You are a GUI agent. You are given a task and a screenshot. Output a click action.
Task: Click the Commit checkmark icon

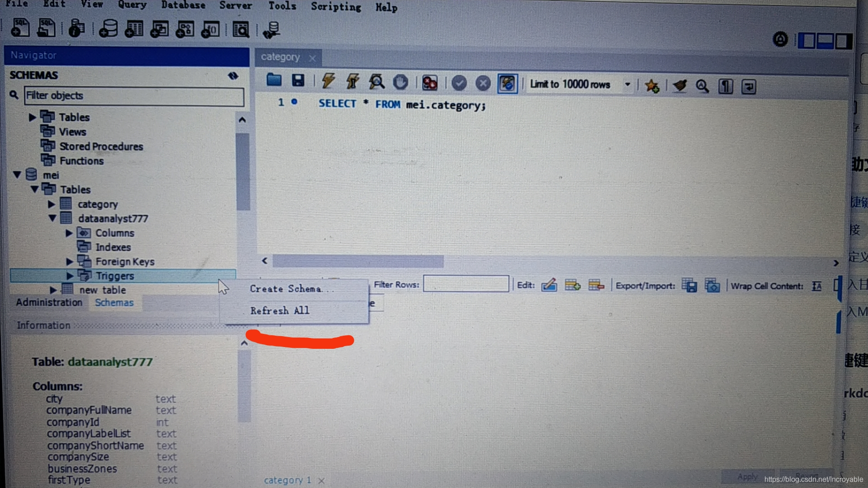pos(459,83)
